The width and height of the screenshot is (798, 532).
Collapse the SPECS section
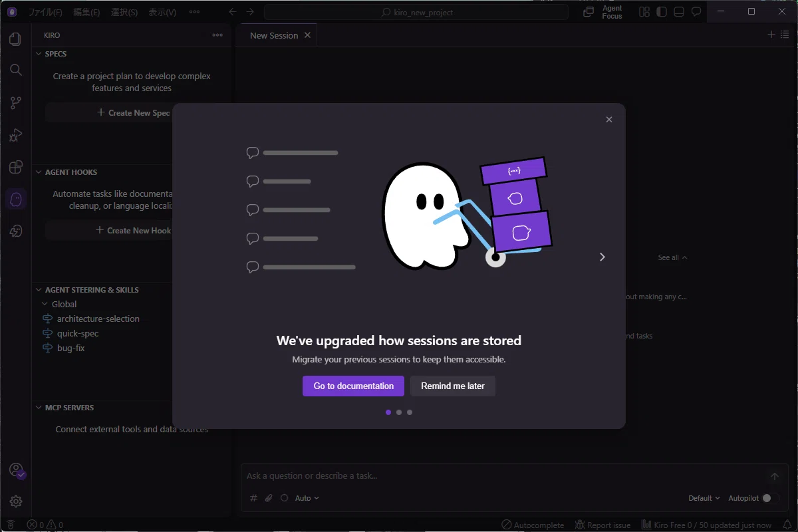[x=39, y=54]
